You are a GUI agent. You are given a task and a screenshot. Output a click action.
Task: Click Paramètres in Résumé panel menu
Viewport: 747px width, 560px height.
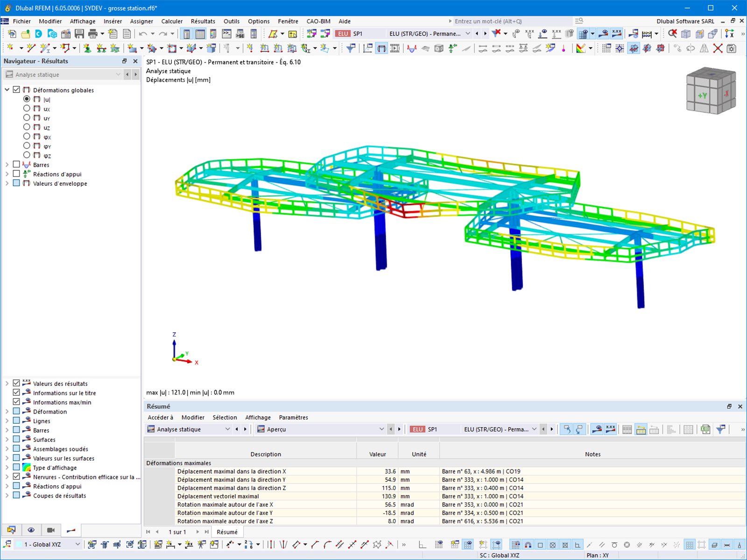tap(293, 417)
